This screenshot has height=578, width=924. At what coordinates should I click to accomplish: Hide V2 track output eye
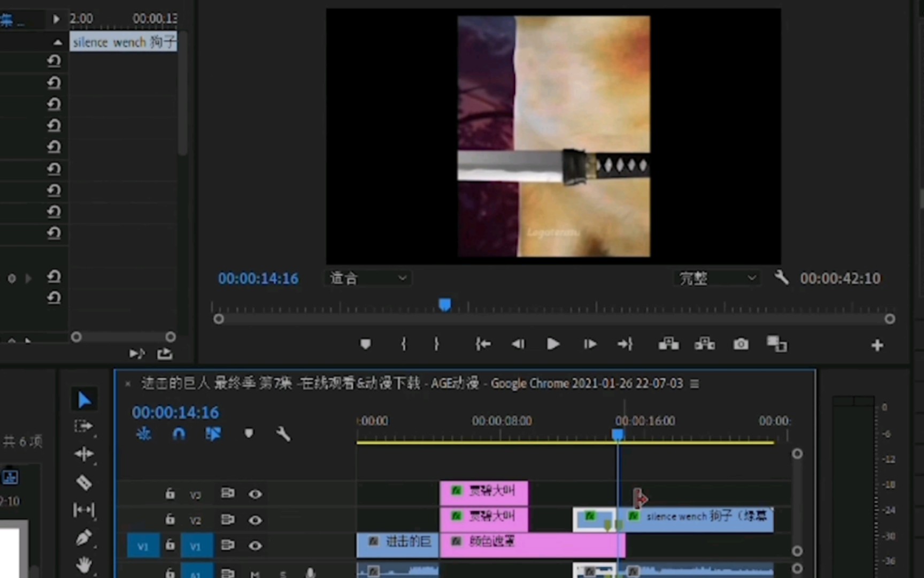pos(255,520)
